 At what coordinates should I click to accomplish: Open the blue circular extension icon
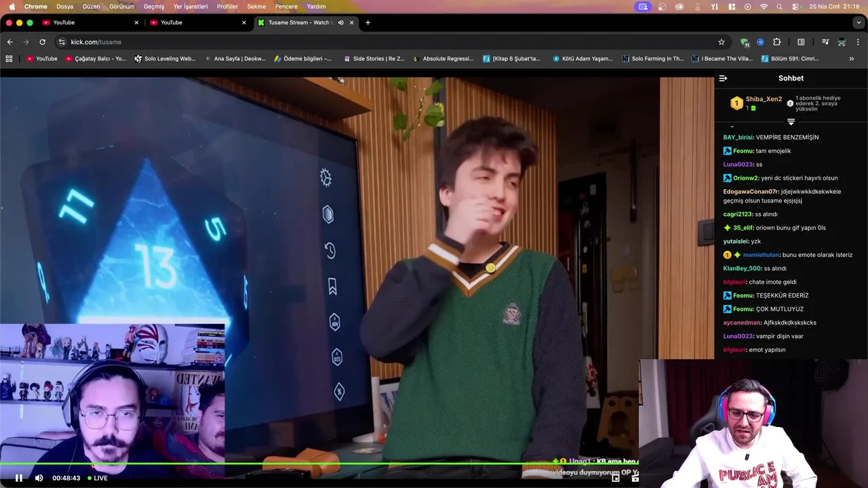[761, 42]
